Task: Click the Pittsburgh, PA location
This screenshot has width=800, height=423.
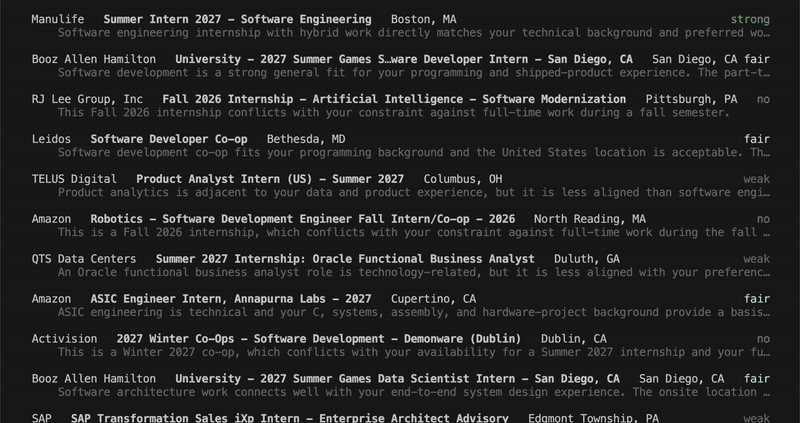Action: pyautogui.click(x=691, y=99)
